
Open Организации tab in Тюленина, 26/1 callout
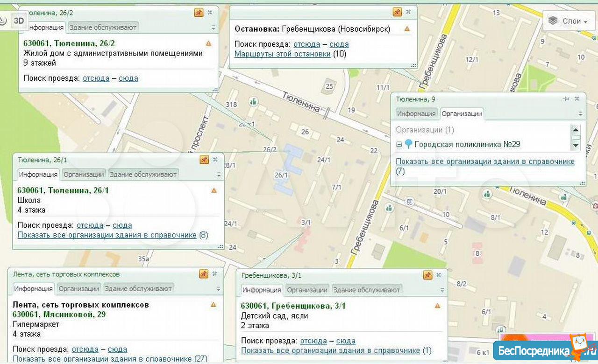pyautogui.click(x=84, y=174)
